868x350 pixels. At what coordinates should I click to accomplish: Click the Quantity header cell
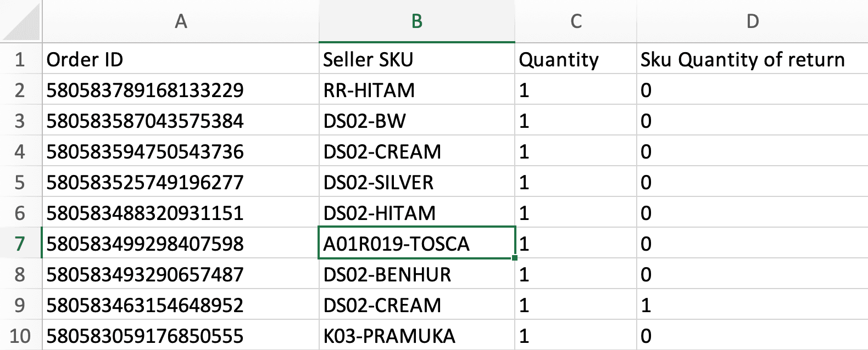[x=575, y=59]
